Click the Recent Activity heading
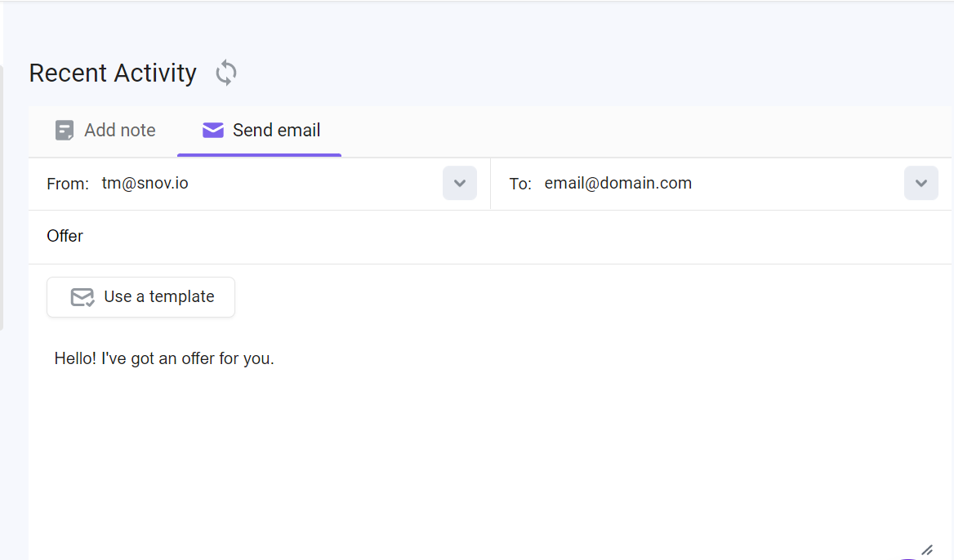 pos(113,73)
